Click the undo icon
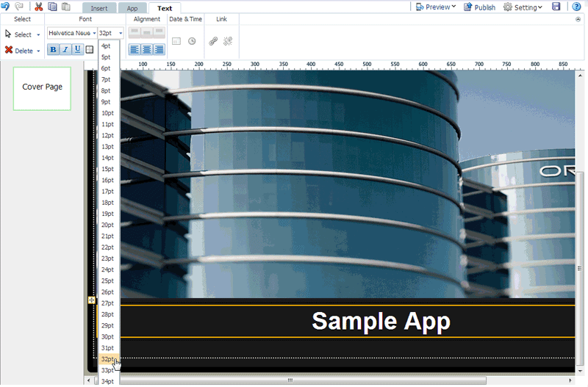This screenshot has width=588, height=387. (x=6, y=7)
